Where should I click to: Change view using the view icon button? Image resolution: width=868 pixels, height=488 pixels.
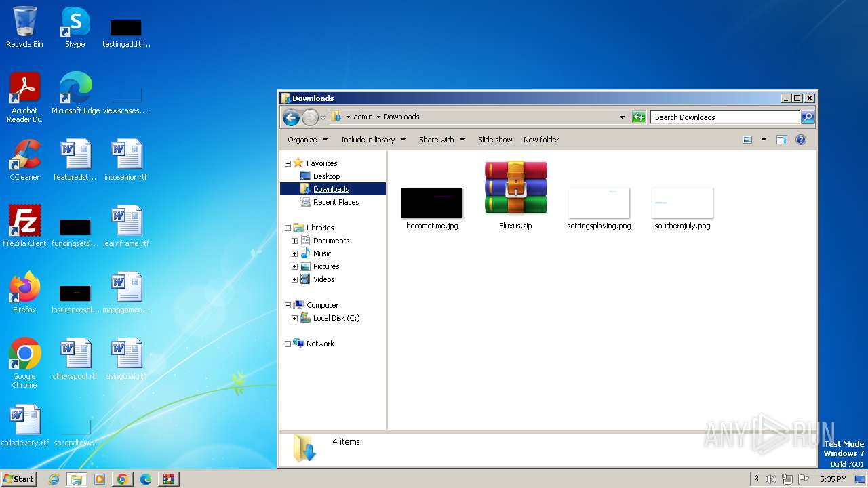pyautogui.click(x=747, y=140)
